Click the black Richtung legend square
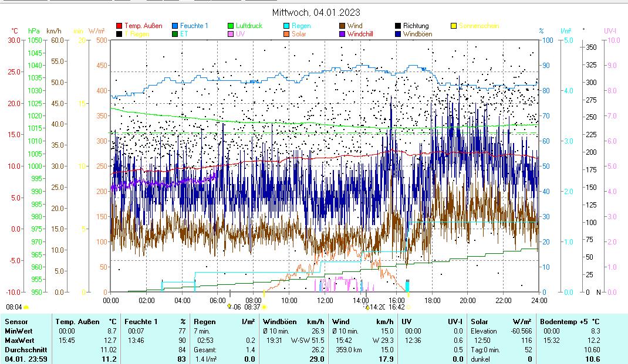 tap(398, 26)
